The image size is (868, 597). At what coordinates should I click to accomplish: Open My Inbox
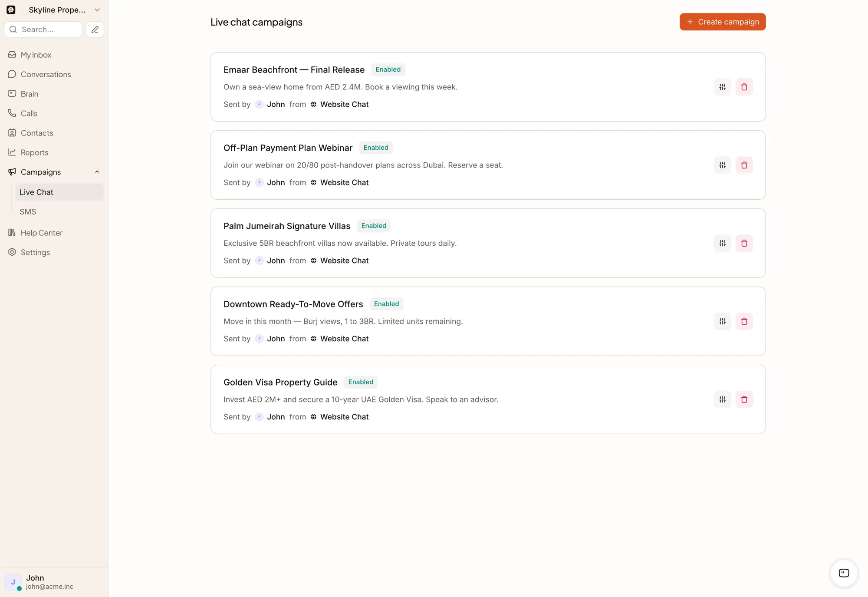click(x=54, y=55)
